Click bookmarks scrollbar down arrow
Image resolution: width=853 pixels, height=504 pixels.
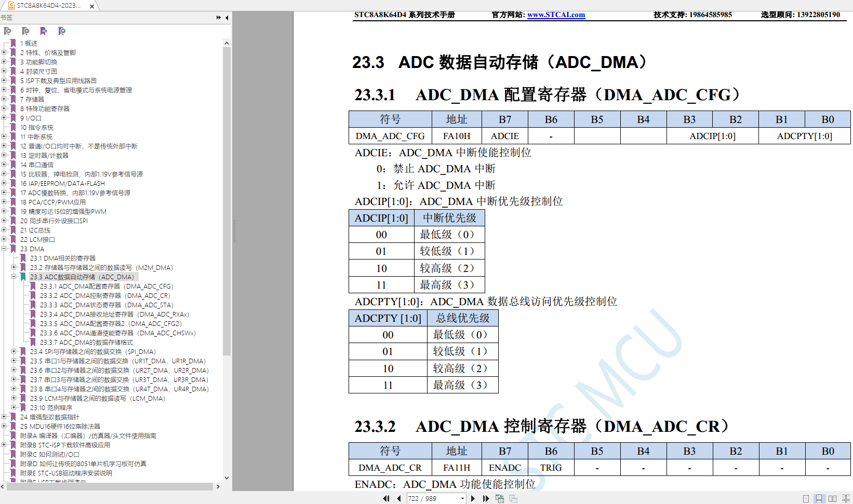[226, 478]
